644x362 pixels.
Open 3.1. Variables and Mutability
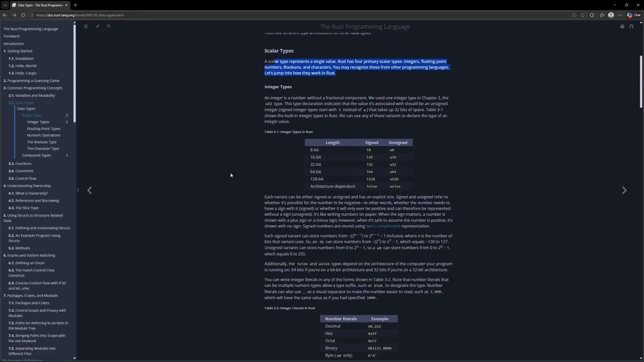click(32, 96)
